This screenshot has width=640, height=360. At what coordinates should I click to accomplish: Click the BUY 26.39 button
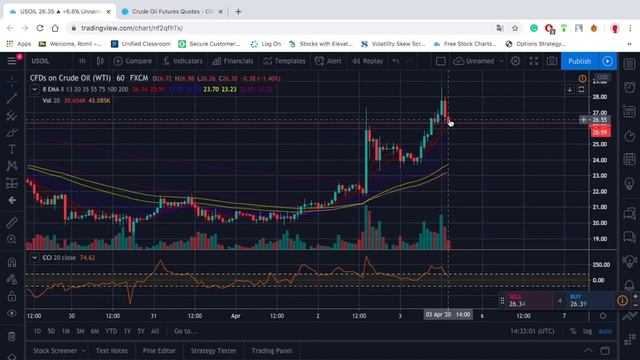pyautogui.click(x=591, y=301)
